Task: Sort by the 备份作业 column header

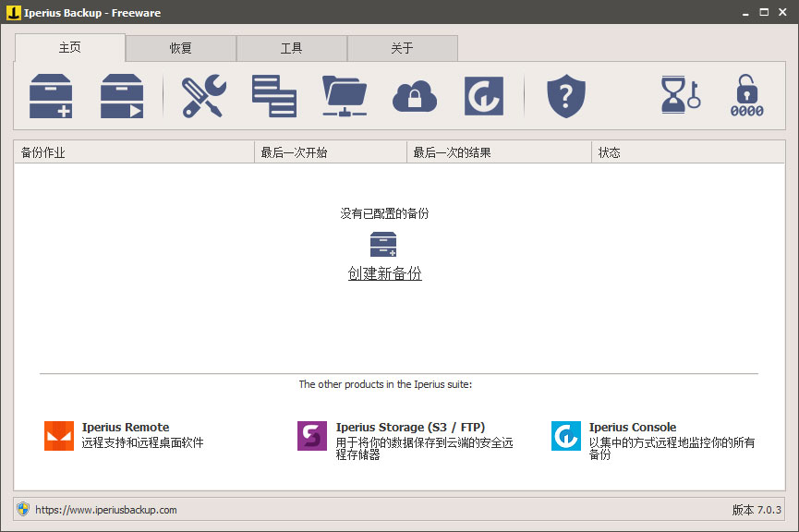Action: point(134,152)
